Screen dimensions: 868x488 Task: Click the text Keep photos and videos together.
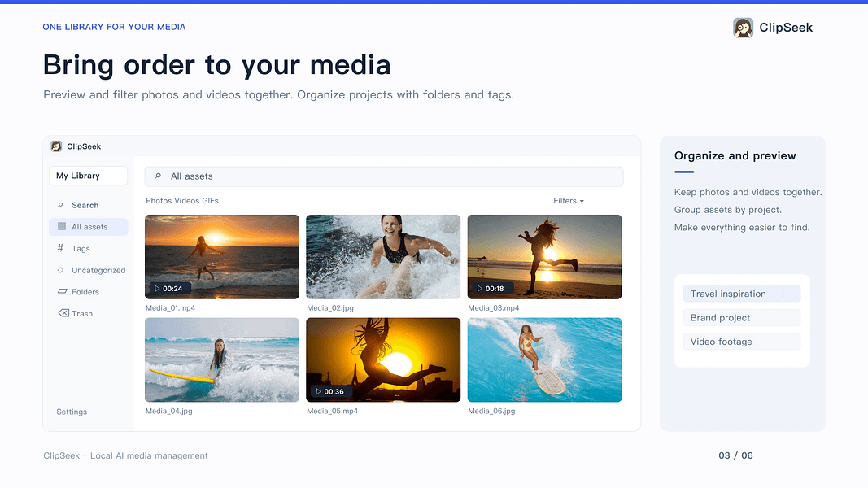tap(748, 192)
